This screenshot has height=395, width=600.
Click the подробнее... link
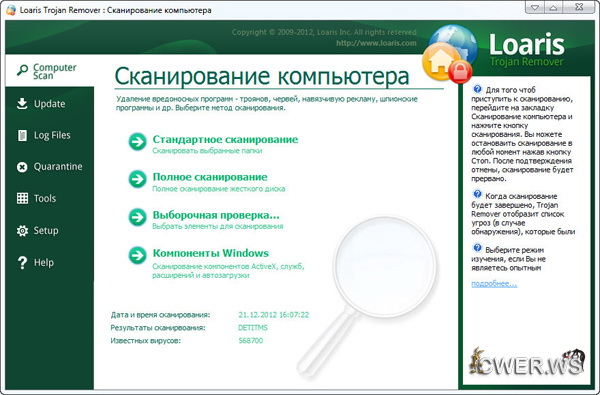click(x=494, y=284)
